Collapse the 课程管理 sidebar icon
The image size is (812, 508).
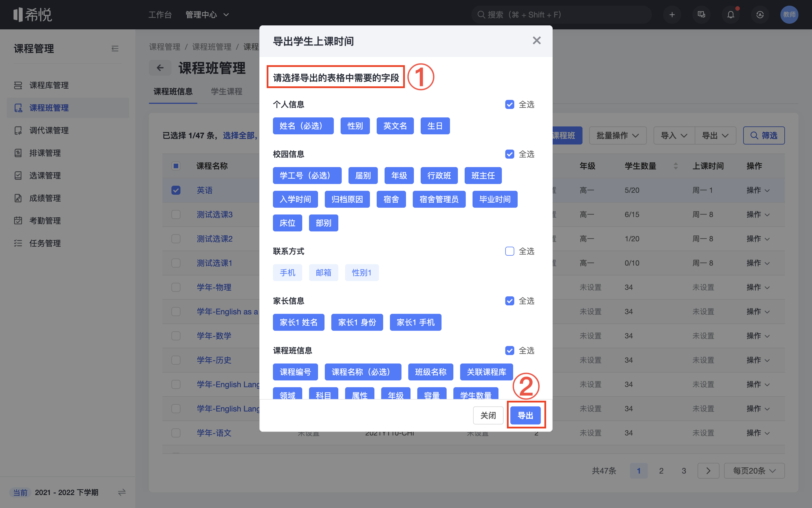click(x=115, y=49)
